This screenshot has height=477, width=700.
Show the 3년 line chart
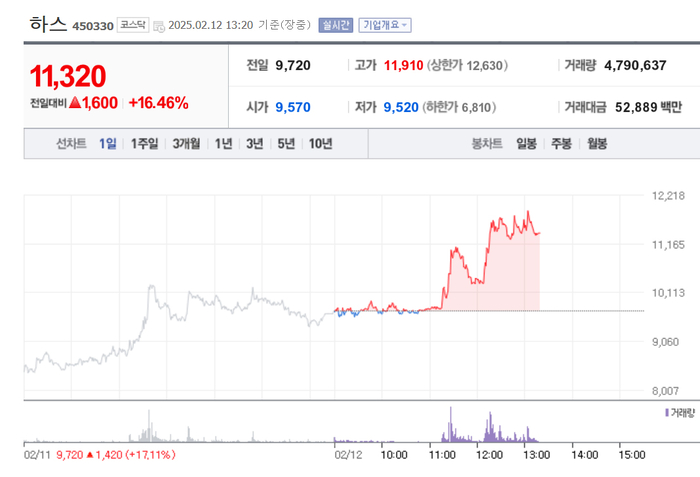(x=255, y=143)
